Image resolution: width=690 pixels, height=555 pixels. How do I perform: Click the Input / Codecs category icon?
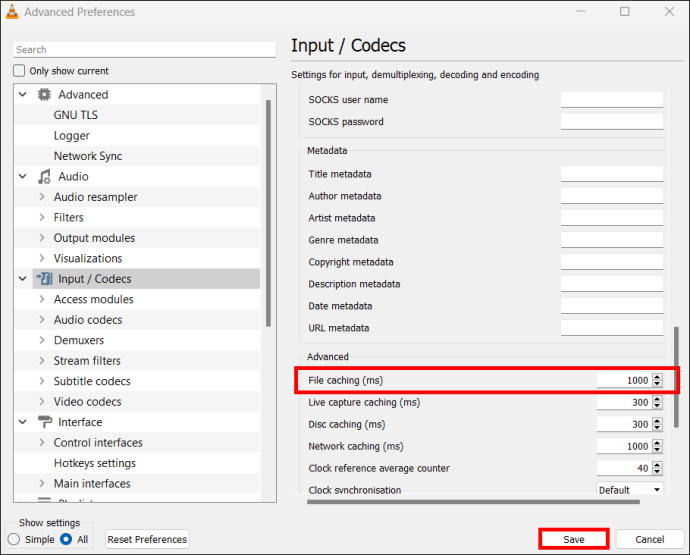(x=44, y=279)
